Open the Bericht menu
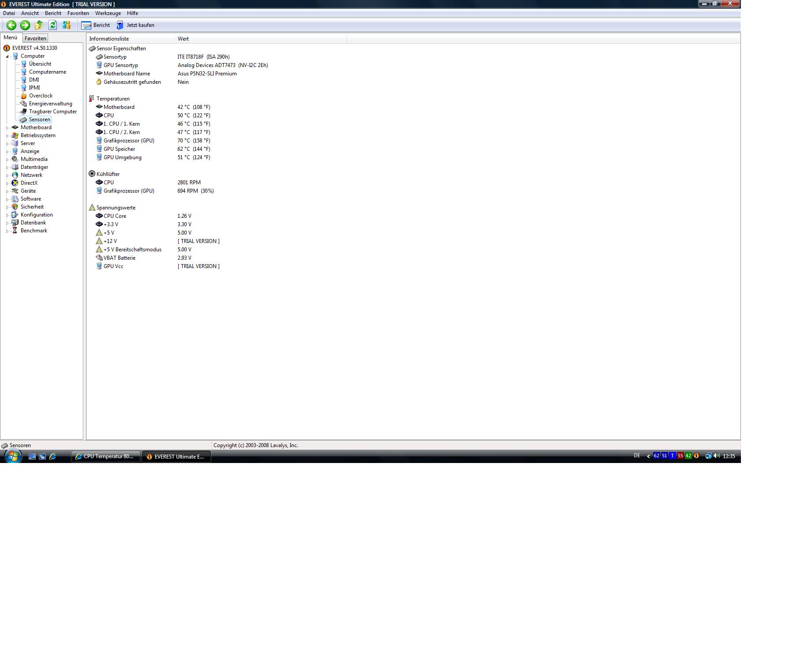Screen dimensions: 789x672 53,13
